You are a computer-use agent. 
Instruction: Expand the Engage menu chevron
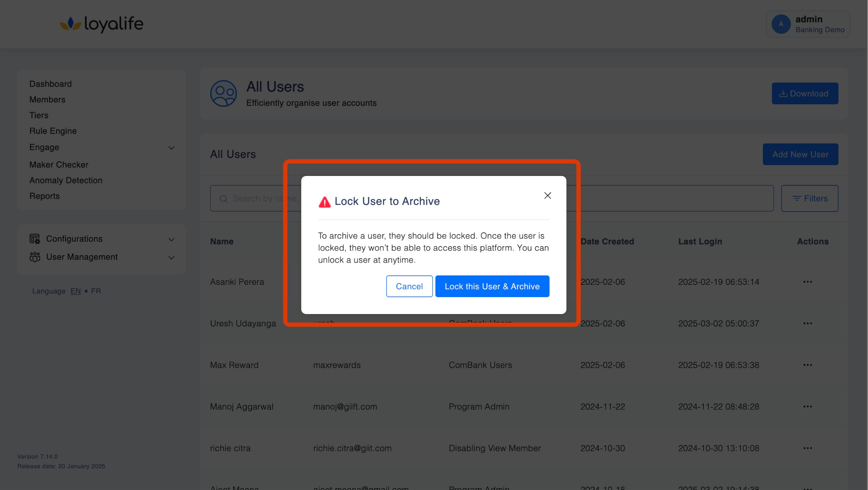(171, 148)
